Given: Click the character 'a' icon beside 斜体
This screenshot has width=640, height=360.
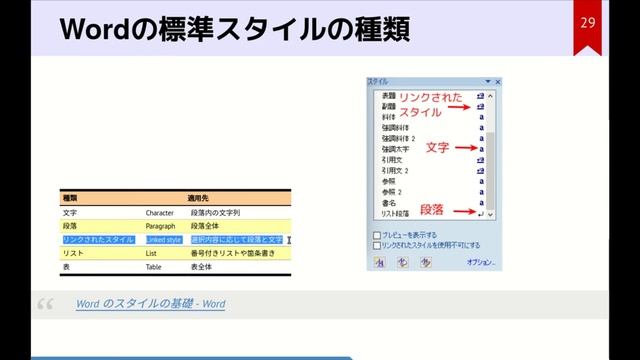Looking at the screenshot, I should 481,117.
